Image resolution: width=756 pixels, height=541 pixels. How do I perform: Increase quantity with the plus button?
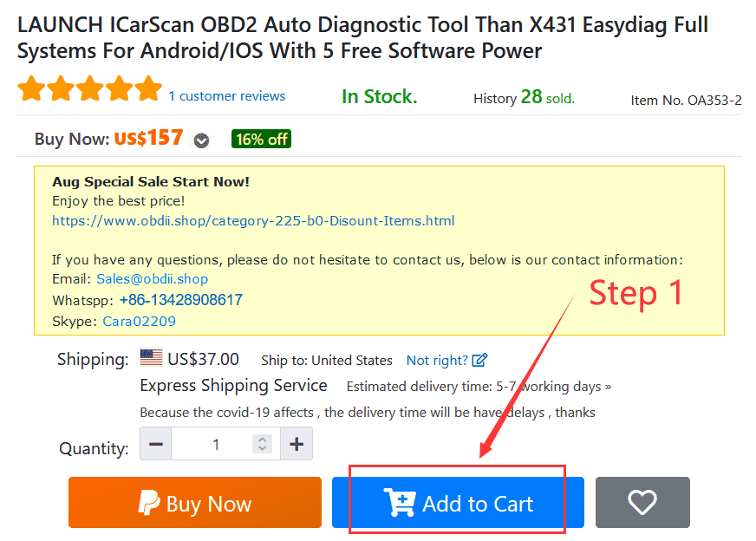click(x=297, y=444)
